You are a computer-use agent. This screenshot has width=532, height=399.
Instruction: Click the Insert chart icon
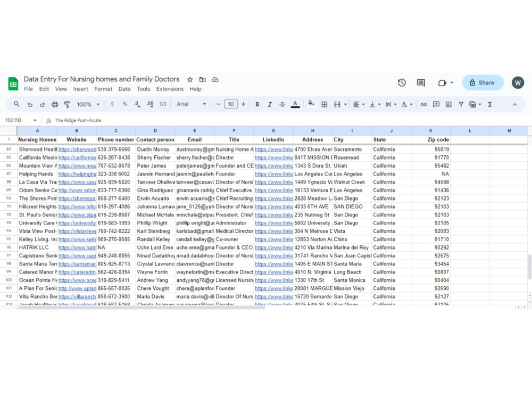click(448, 104)
